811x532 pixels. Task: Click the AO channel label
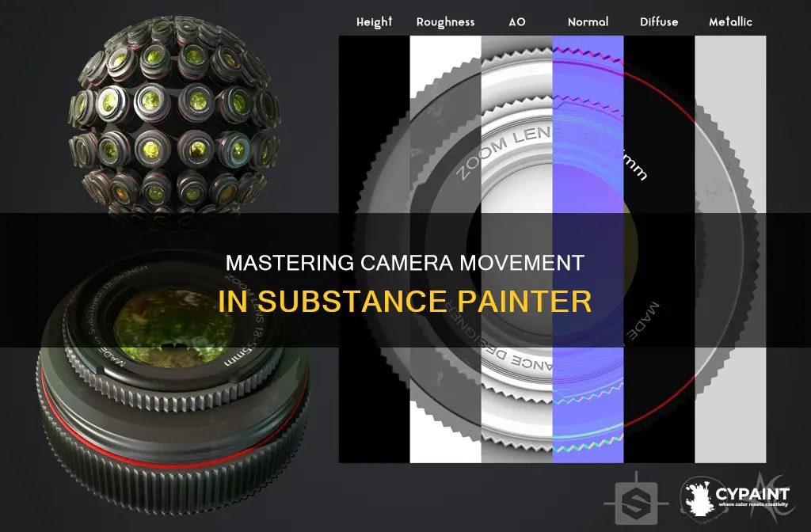(516, 22)
